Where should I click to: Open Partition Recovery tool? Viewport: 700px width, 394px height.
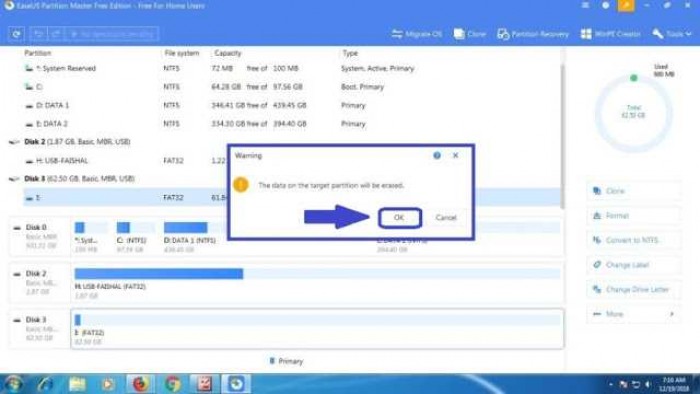pyautogui.click(x=533, y=34)
